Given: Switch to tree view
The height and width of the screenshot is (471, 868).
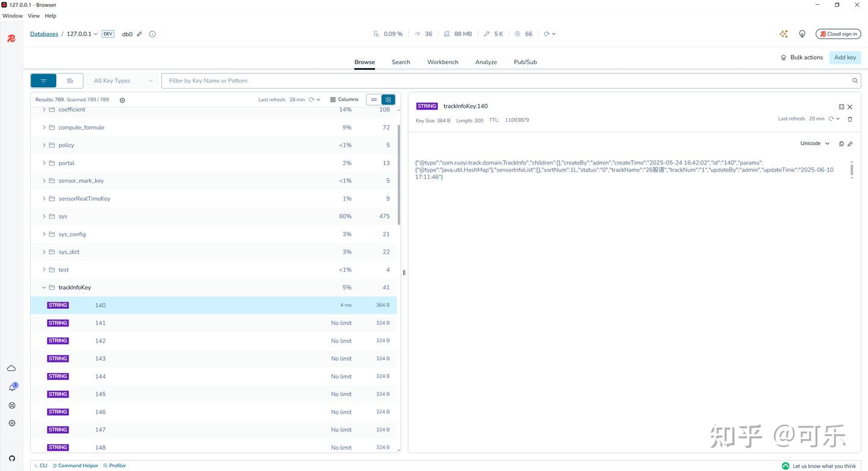Looking at the screenshot, I should point(388,100).
